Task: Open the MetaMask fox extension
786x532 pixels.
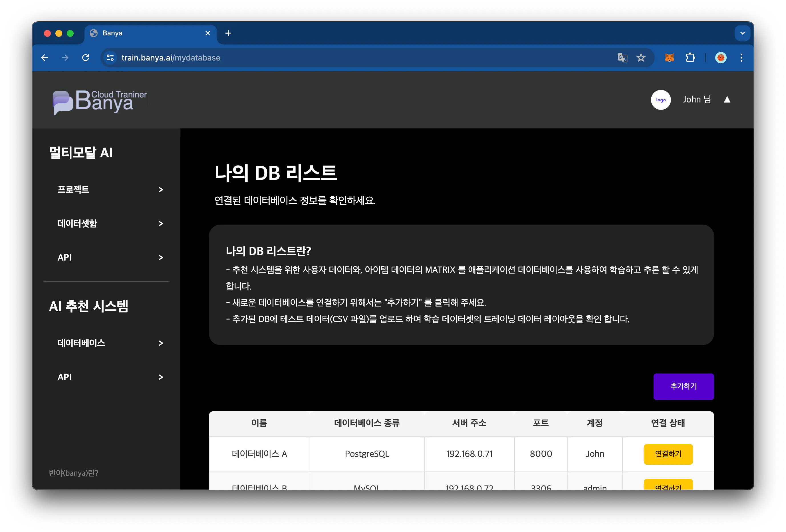Action: click(669, 58)
